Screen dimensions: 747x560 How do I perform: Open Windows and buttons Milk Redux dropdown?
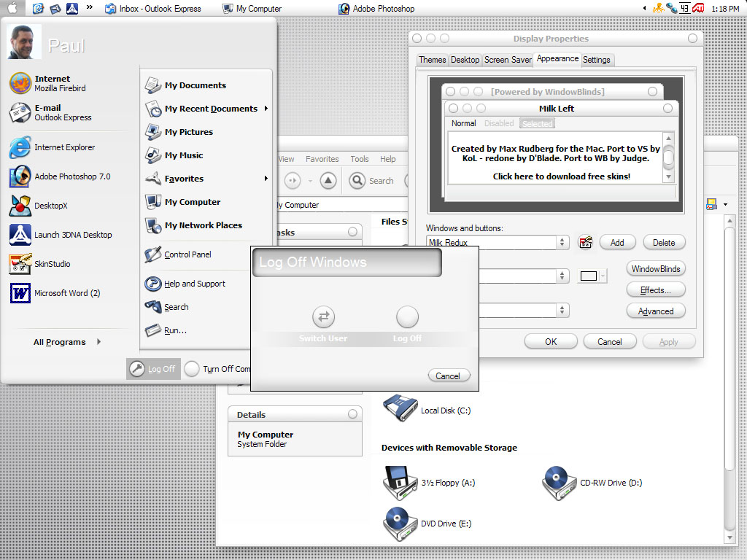(x=562, y=242)
